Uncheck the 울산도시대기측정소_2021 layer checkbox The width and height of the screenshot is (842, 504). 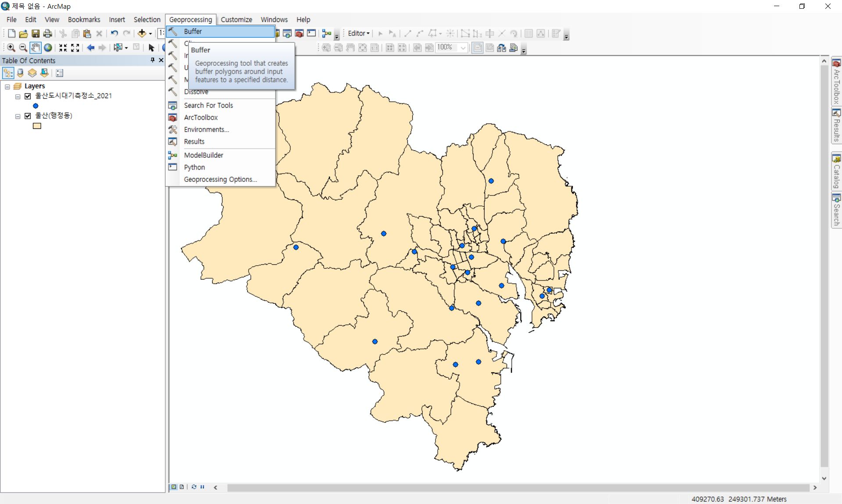click(x=28, y=96)
